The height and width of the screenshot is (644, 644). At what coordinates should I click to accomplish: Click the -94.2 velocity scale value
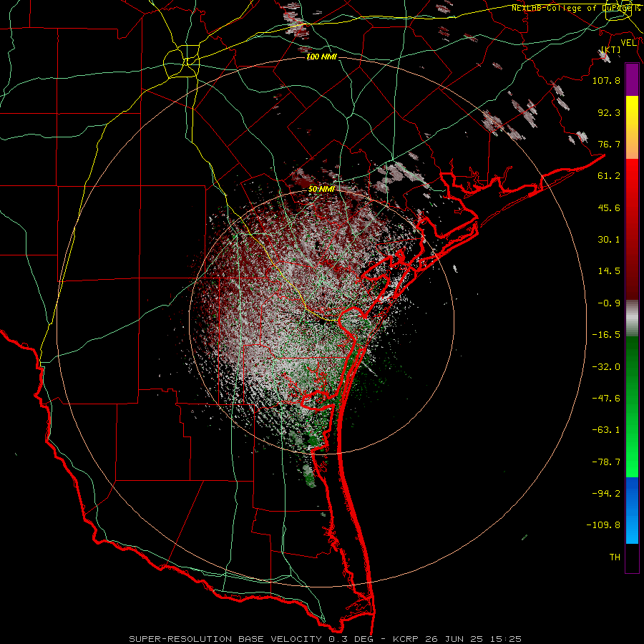(606, 493)
